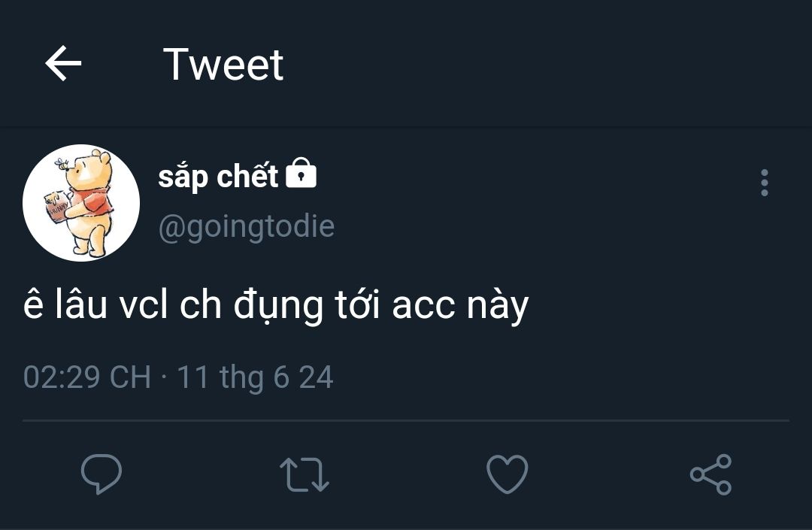Go back using the left arrow

coord(63,63)
